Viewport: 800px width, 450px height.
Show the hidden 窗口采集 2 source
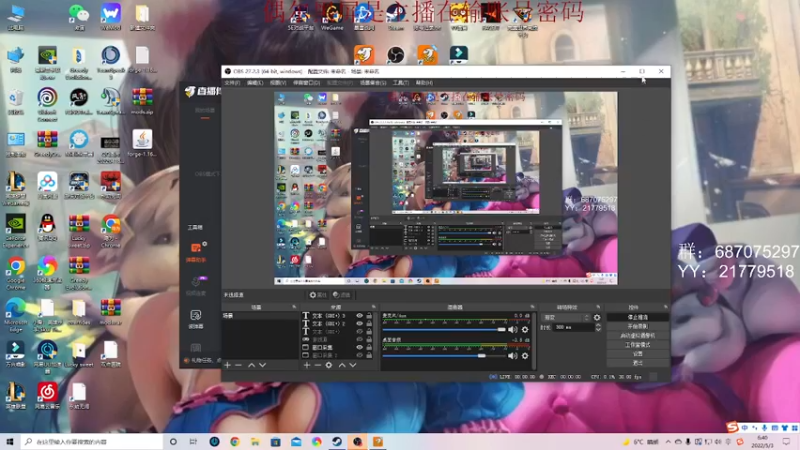coord(360,355)
